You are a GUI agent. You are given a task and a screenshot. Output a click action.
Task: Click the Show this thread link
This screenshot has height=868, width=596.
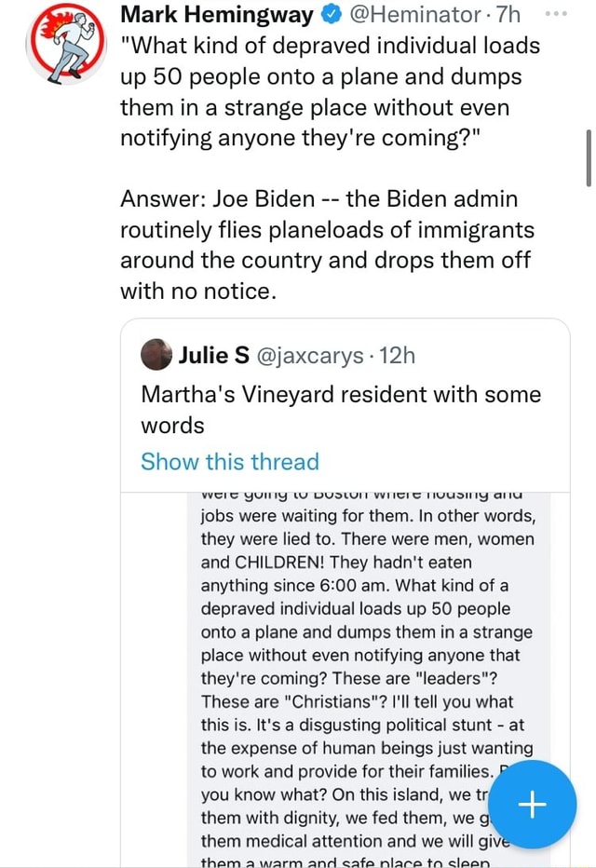(x=229, y=462)
